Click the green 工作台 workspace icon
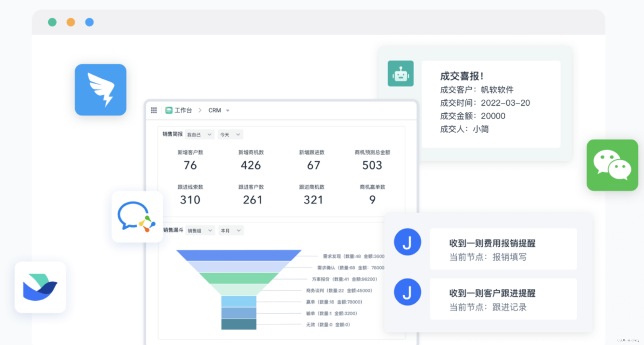 (x=169, y=110)
